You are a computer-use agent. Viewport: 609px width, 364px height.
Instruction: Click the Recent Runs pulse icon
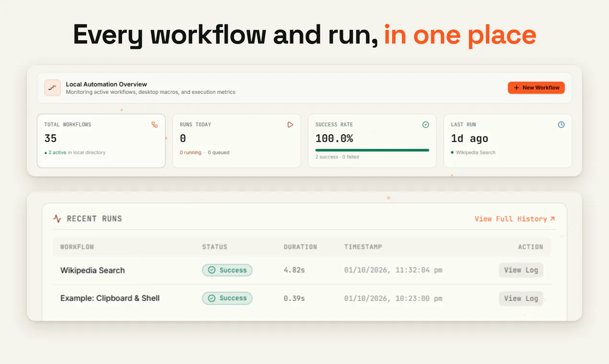(x=57, y=219)
